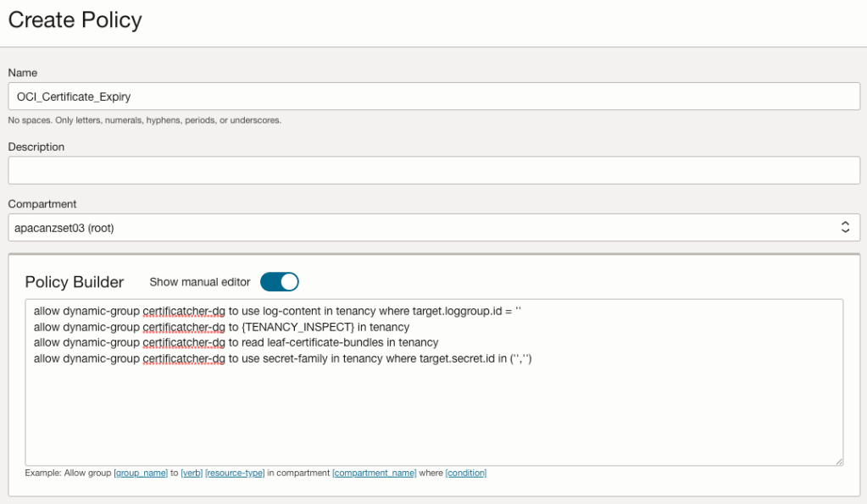
Task: Click the Create Policy page title
Action: coord(75,20)
